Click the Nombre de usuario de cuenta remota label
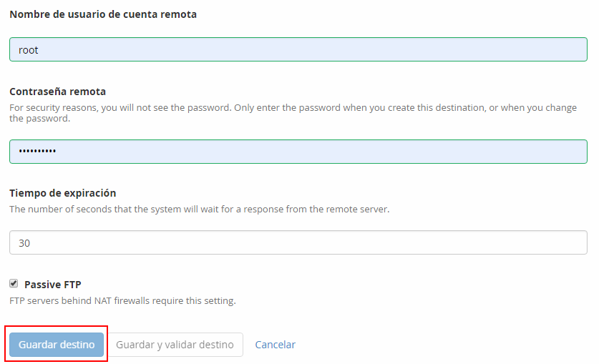599x364 pixels. (103, 14)
